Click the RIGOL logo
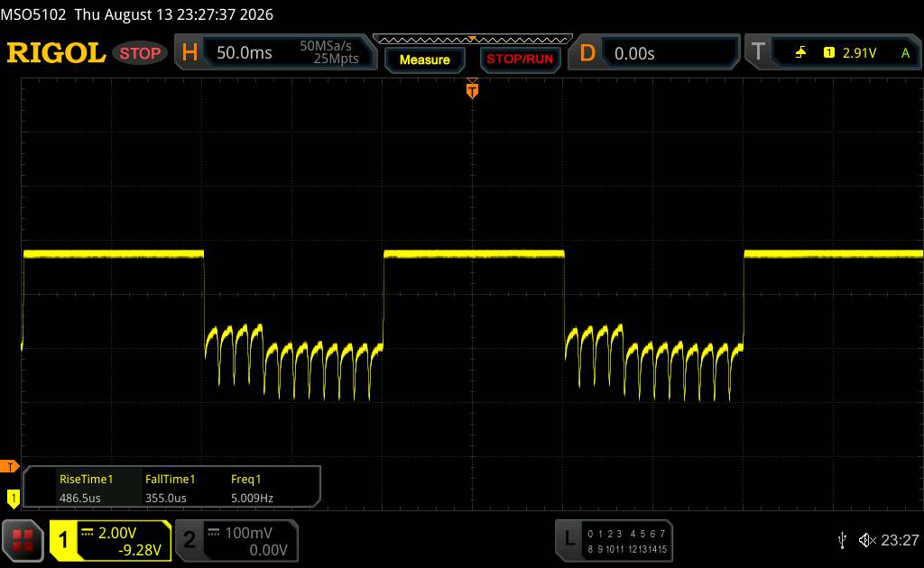The image size is (924, 568). [x=56, y=53]
